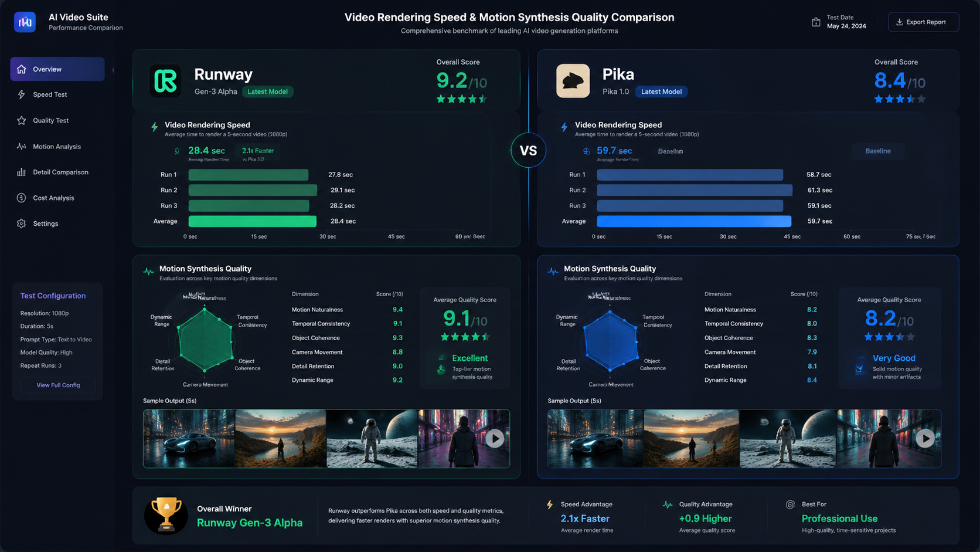Open the sunset lake thumbnail in Runway samples
Image resolution: width=980 pixels, height=552 pixels.
click(281, 438)
